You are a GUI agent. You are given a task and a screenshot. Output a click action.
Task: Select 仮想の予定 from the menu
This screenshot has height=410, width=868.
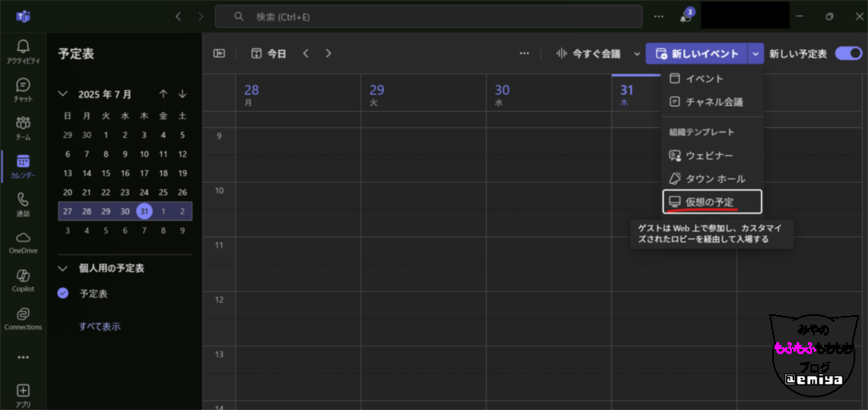point(711,202)
